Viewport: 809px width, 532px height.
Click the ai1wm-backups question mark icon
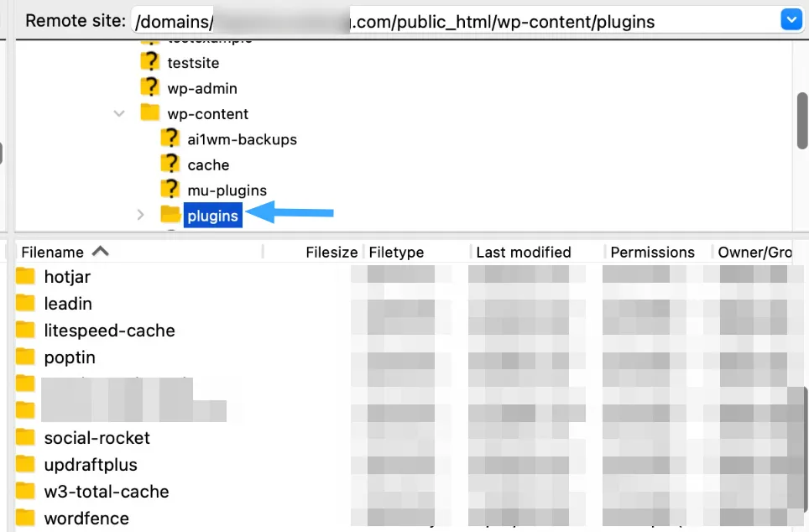point(170,138)
